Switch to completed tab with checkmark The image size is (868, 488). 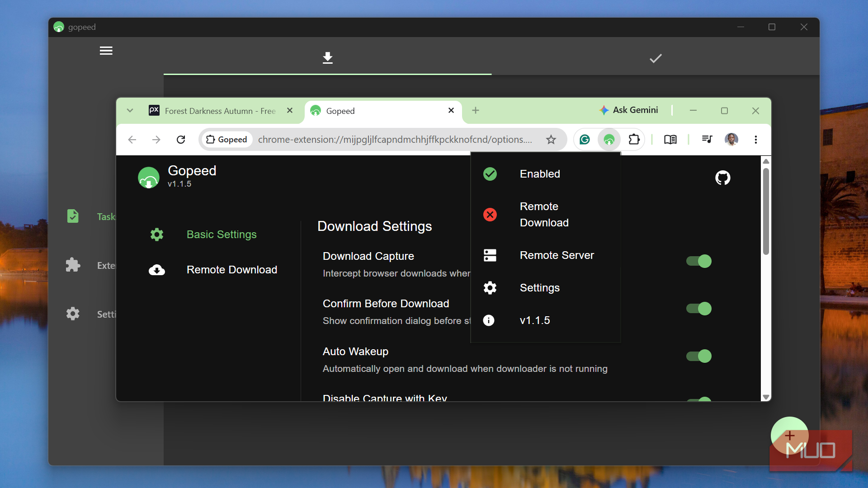tap(656, 58)
